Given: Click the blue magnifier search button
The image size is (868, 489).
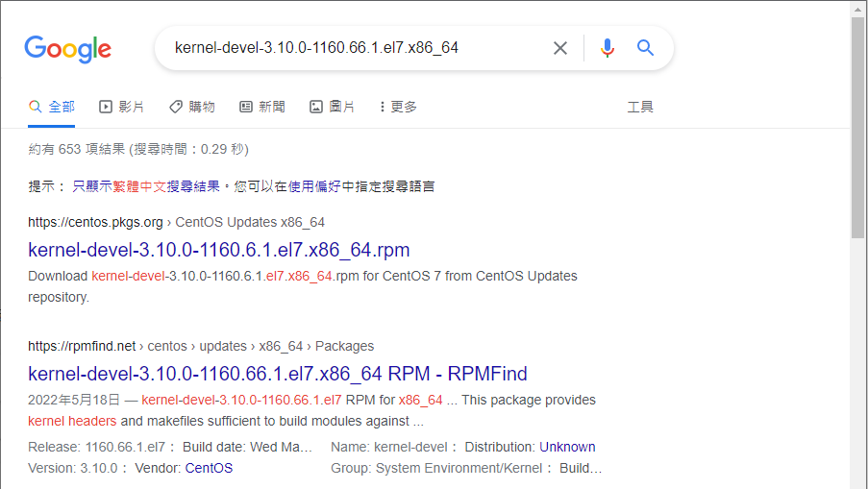Looking at the screenshot, I should [x=645, y=48].
